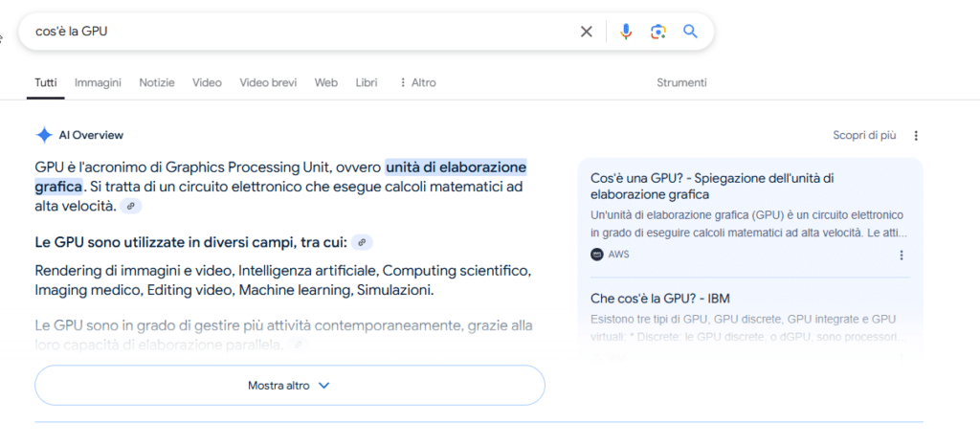Open the three-dot menu of the AWS source card

[902, 255]
